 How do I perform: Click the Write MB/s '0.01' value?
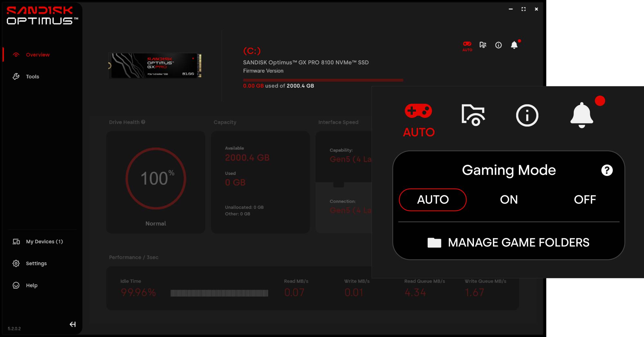pos(354,293)
